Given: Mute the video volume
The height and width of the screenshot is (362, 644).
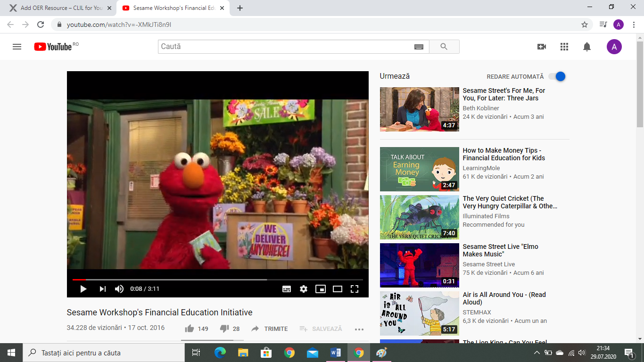Looking at the screenshot, I should pyautogui.click(x=119, y=289).
